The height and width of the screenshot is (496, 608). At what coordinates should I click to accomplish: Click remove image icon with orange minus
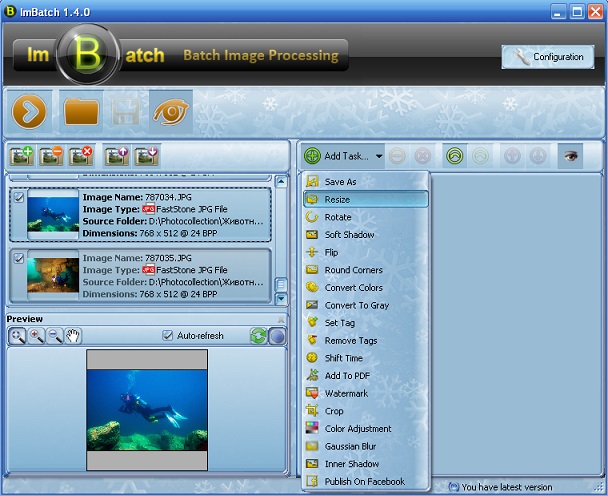51,156
